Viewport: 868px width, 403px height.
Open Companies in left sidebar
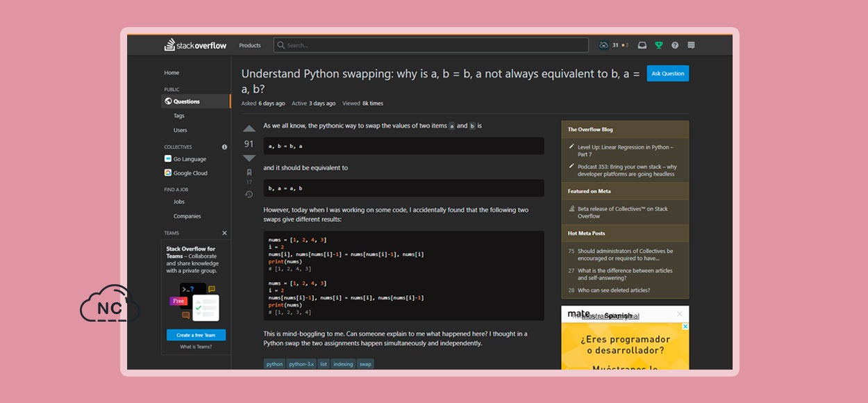(x=187, y=216)
